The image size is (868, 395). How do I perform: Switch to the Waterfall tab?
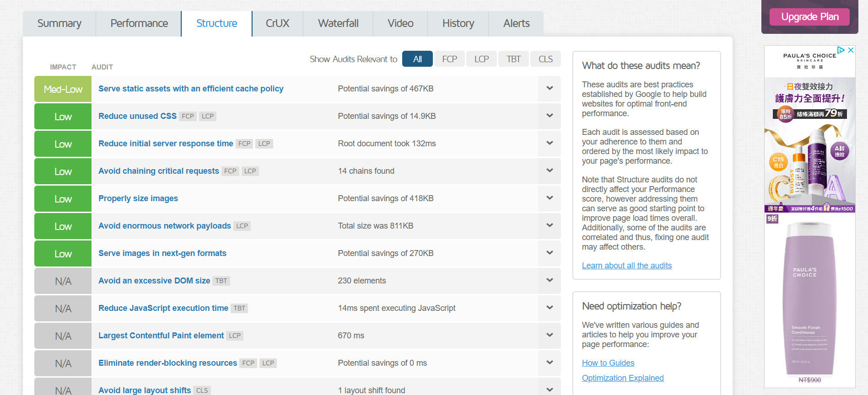338,23
